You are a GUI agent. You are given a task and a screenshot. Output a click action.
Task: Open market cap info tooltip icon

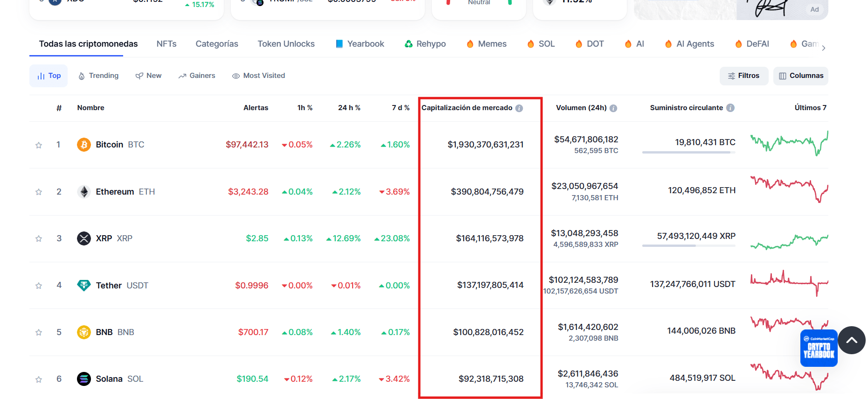(x=519, y=108)
